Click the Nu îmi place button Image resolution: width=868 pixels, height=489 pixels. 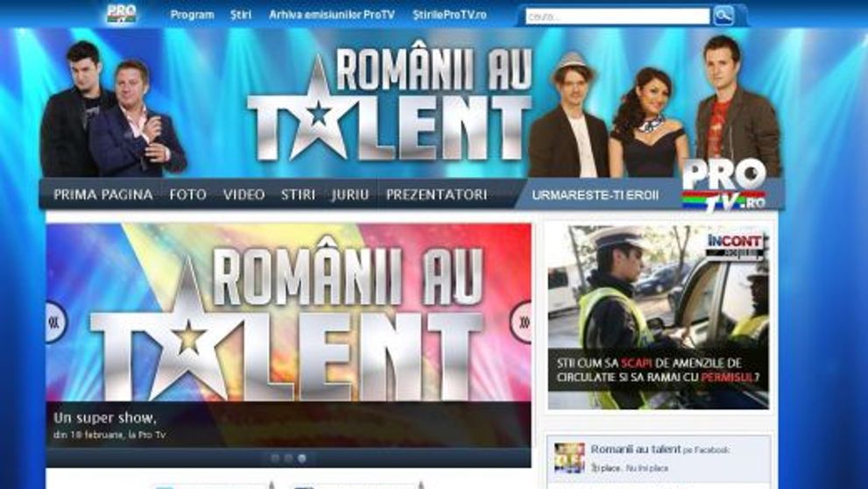coord(646,468)
